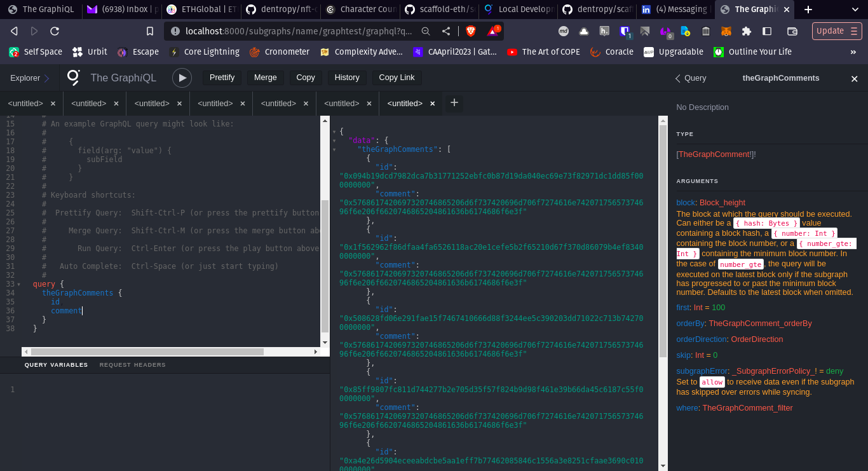Open the History panel
868x471 pixels.
pyautogui.click(x=347, y=78)
